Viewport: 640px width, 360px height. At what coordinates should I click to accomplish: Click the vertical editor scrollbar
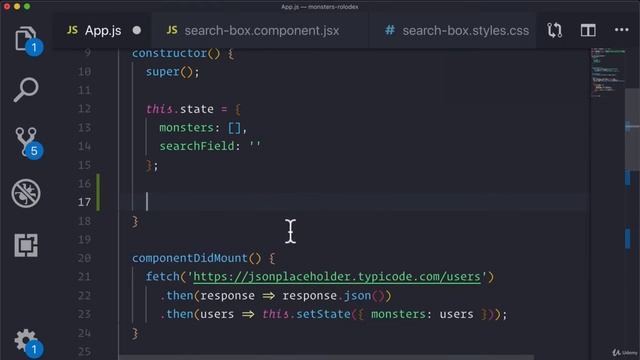point(632,130)
